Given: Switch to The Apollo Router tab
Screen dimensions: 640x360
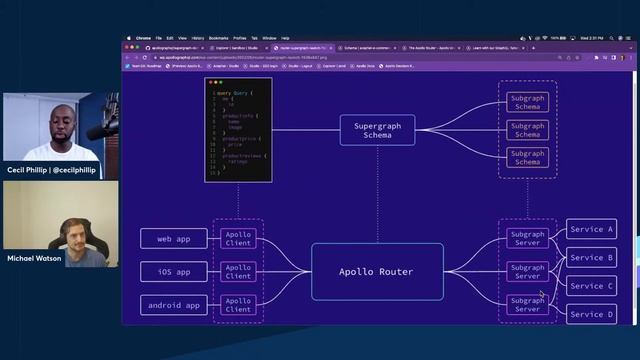Looking at the screenshot, I should click(x=431, y=48).
